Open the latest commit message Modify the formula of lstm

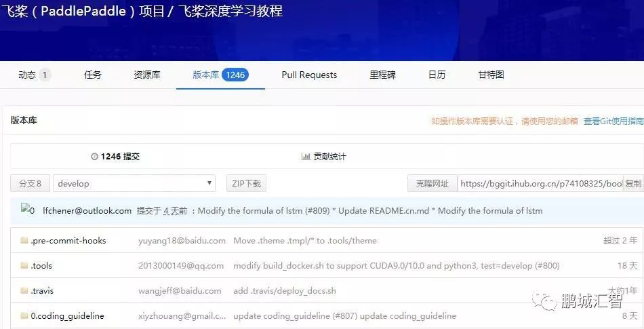coord(370,211)
